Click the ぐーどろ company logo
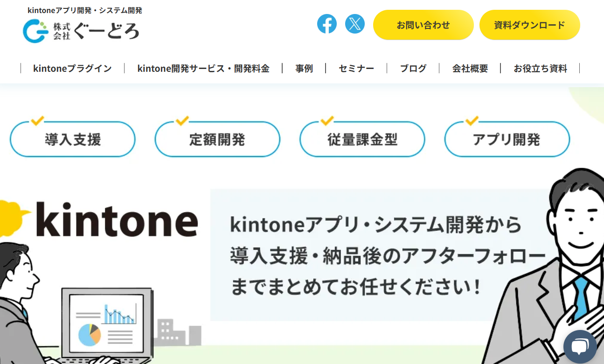604x364 pixels. pos(82,31)
